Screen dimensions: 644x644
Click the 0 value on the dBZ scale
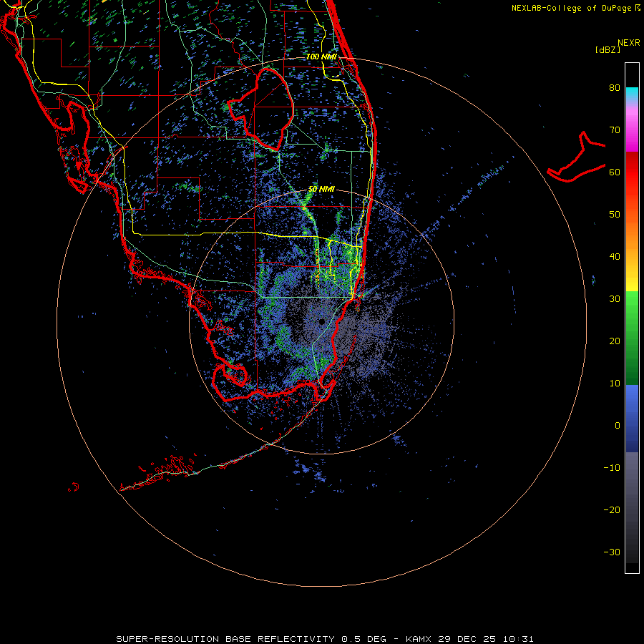pyautogui.click(x=618, y=426)
